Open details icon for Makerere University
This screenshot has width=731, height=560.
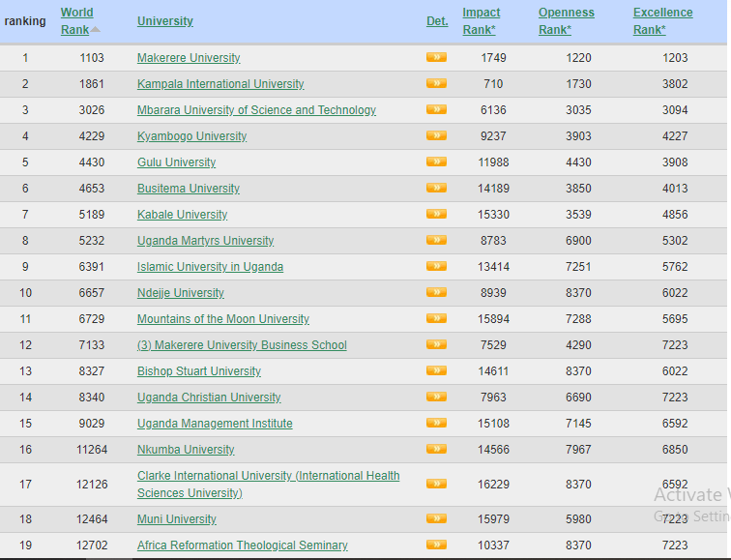(x=436, y=57)
